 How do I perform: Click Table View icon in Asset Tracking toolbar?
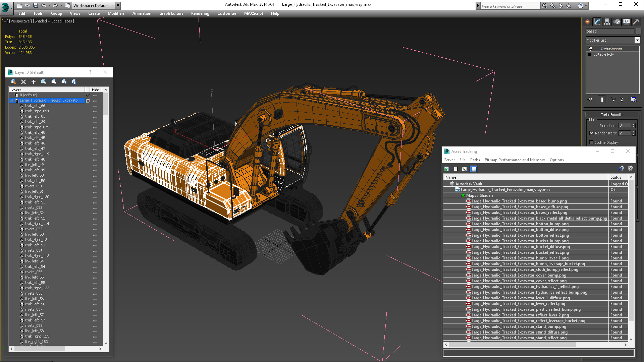point(474,169)
